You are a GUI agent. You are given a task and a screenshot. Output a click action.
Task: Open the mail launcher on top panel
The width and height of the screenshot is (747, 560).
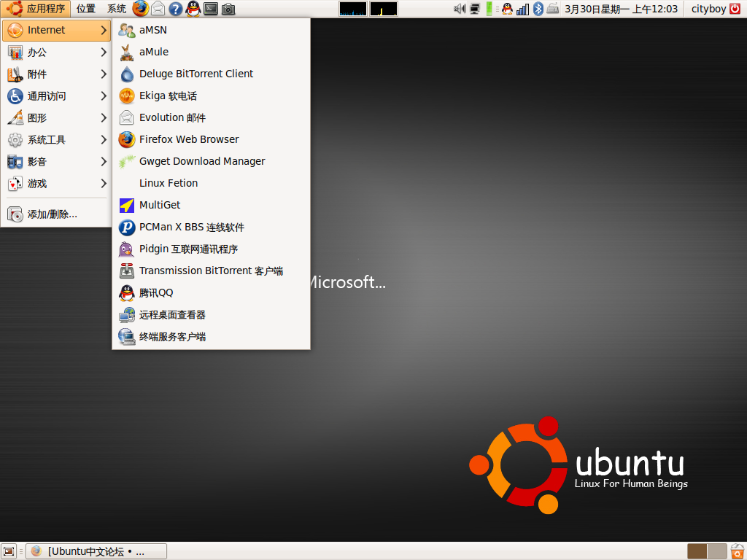[158, 9]
